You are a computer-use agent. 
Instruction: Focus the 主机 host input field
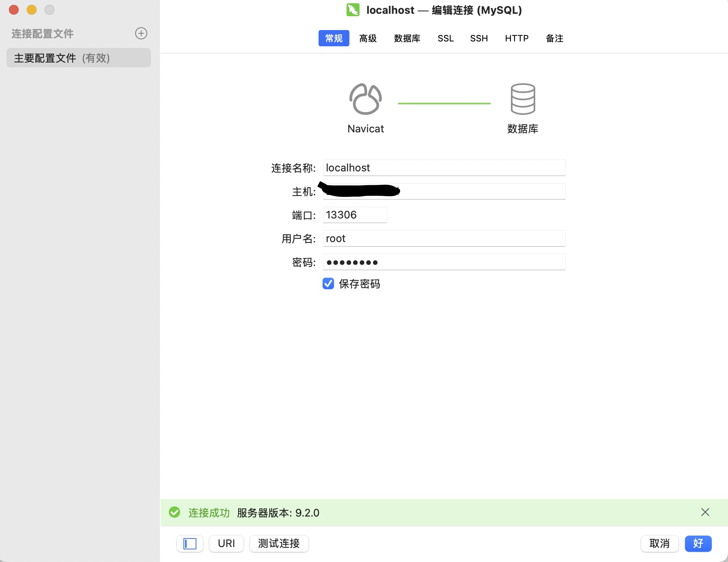[444, 191]
